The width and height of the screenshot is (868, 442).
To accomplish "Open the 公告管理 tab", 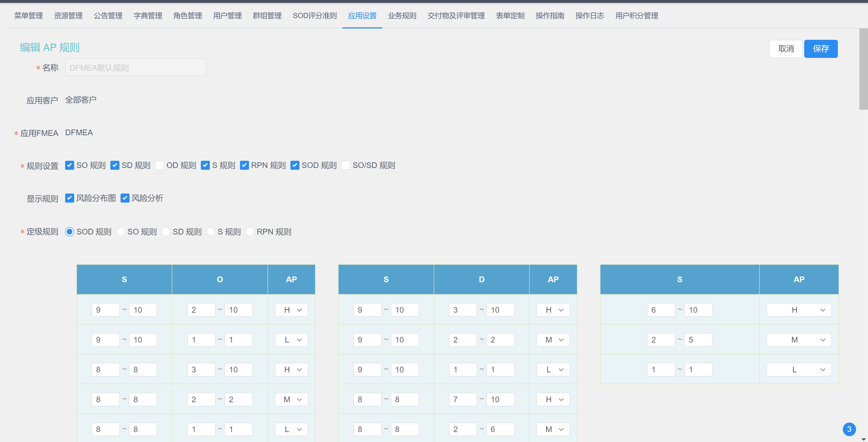I will click(x=108, y=16).
